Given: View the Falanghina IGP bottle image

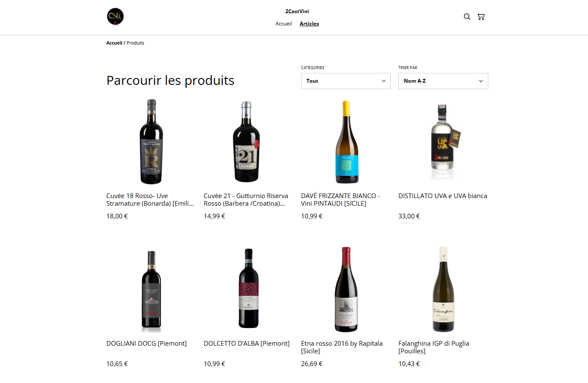Looking at the screenshot, I should tap(443, 289).
